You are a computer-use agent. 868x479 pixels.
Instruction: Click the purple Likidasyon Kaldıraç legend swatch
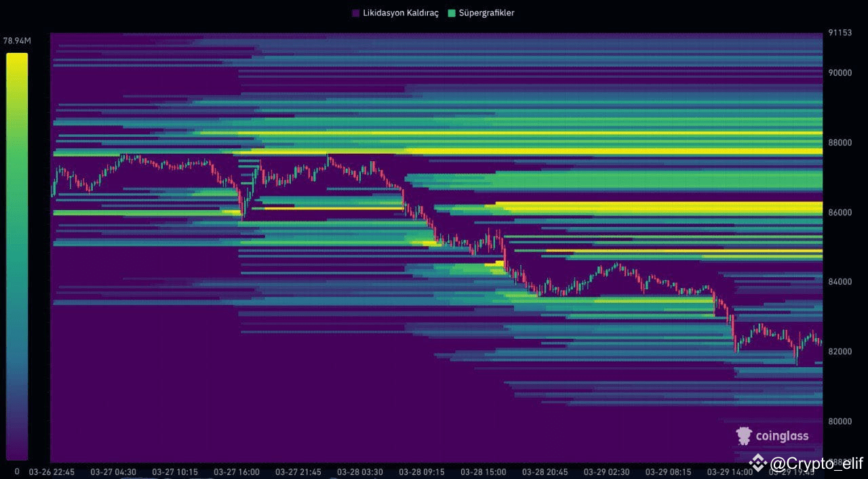[x=355, y=12]
